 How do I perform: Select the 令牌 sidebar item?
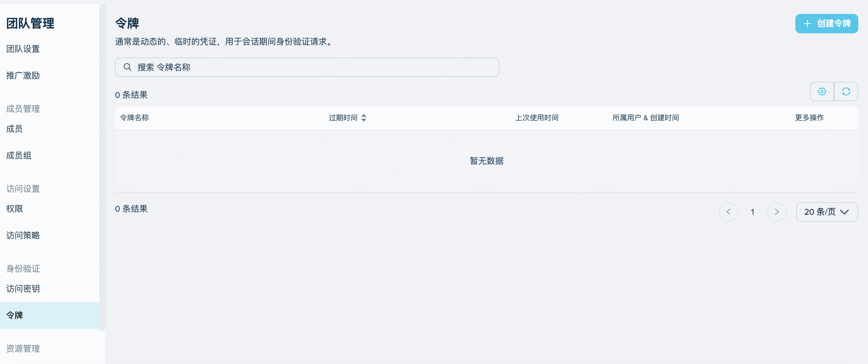14,315
